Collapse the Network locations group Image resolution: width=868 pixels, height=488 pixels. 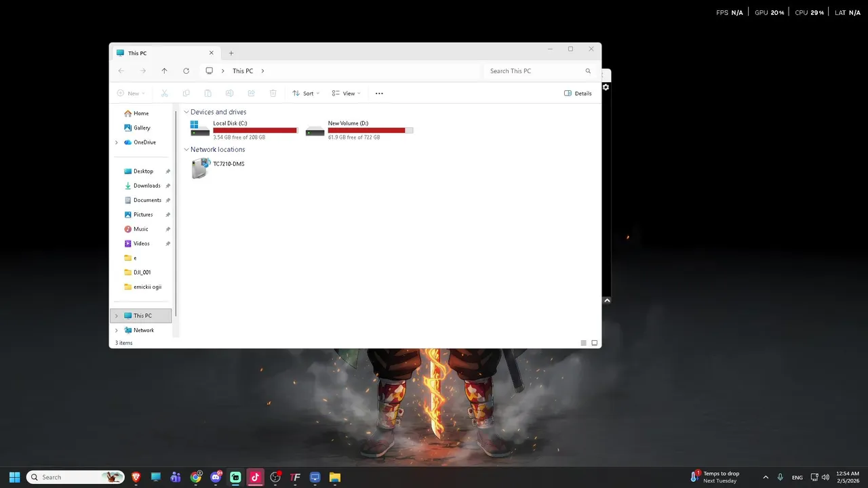(x=186, y=149)
